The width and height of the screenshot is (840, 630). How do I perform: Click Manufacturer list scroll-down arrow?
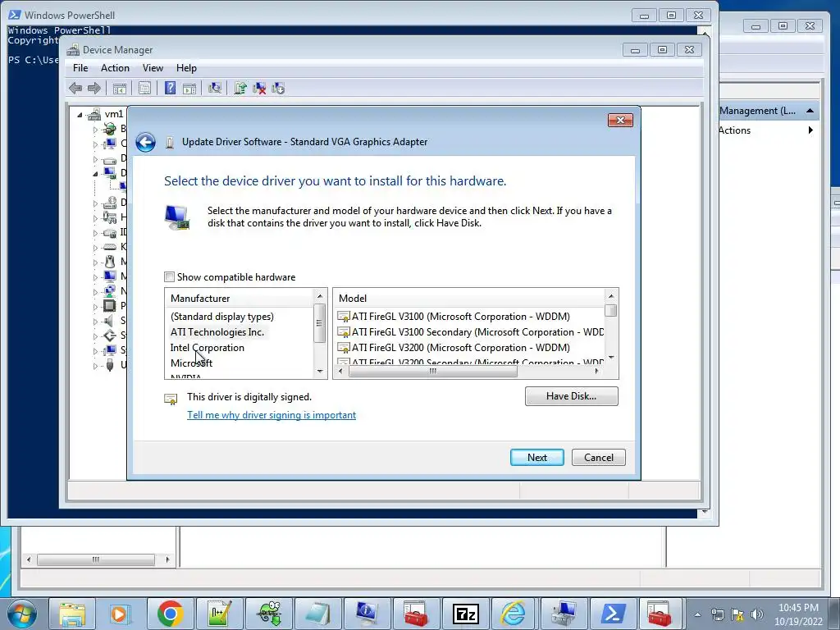point(320,372)
